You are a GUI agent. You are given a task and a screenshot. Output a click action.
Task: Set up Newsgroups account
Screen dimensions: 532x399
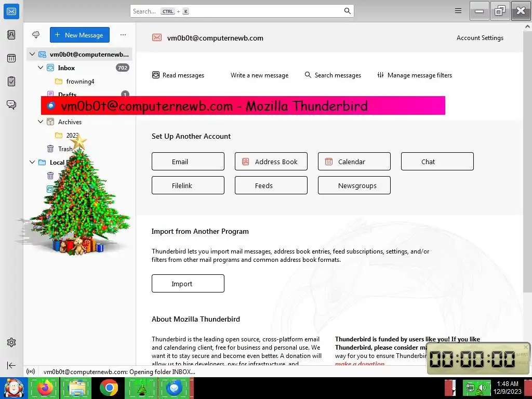pyautogui.click(x=354, y=185)
